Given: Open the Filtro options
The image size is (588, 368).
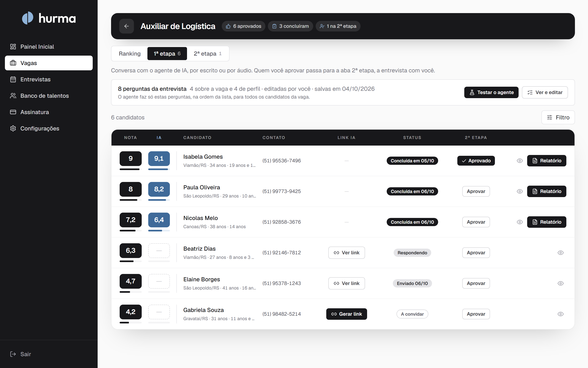Looking at the screenshot, I should (x=558, y=117).
